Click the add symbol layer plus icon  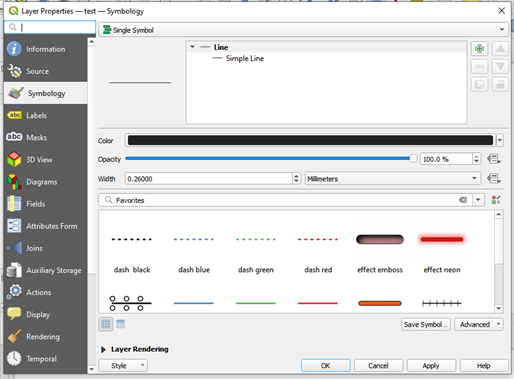(479, 49)
